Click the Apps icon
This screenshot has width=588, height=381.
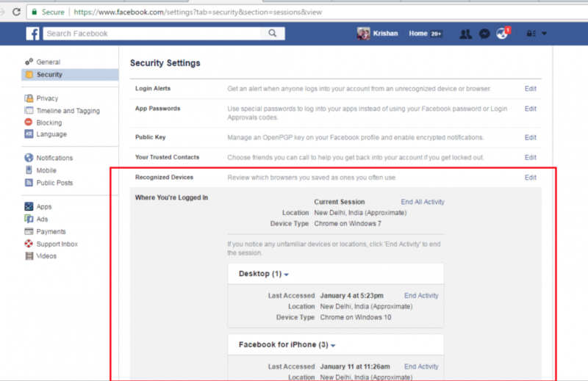tap(29, 206)
